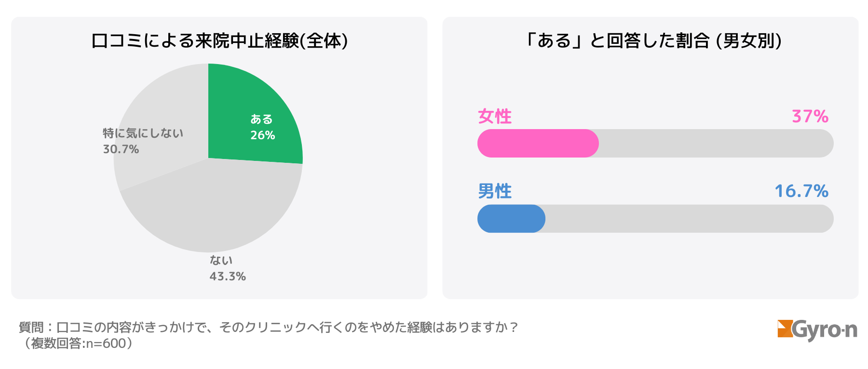Click the blue 男性 bar fill
This screenshot has width=868, height=369.
[x=511, y=219]
